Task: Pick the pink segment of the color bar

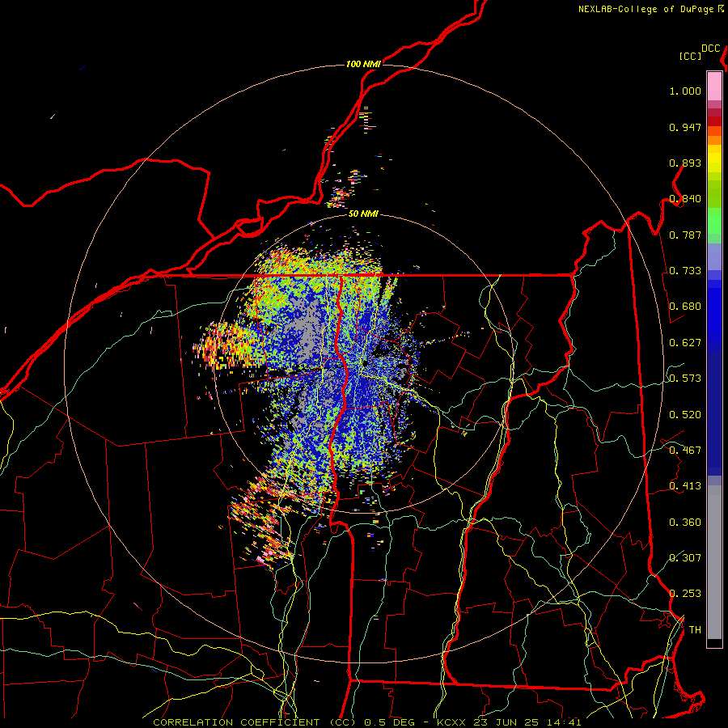Action: [714, 86]
